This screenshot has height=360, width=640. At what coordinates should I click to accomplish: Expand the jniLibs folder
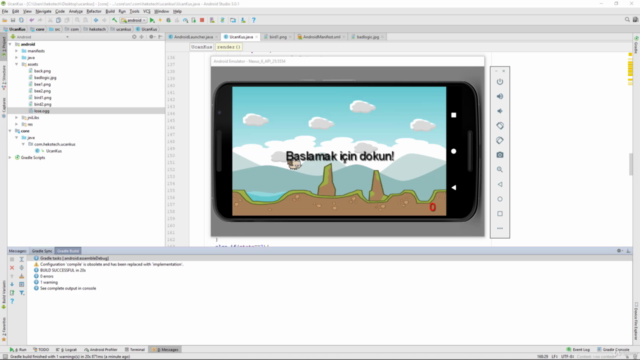(x=17, y=118)
